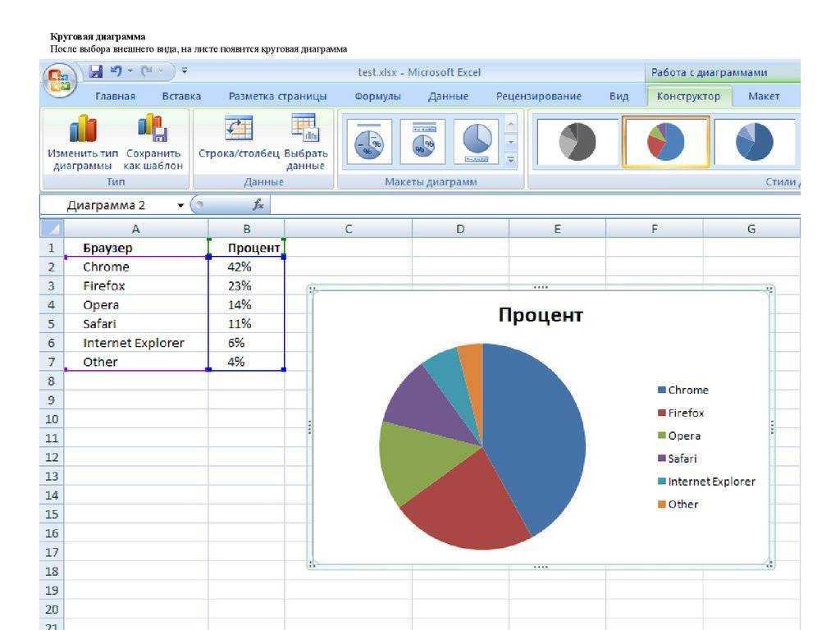
Task: Open the Name Box dropdown arrow
Action: [180, 205]
